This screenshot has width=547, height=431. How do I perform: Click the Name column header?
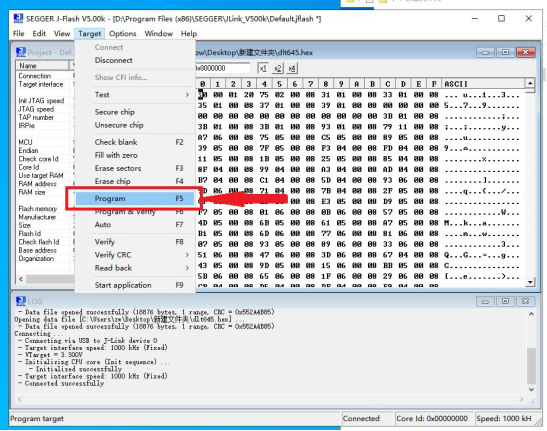[42, 65]
